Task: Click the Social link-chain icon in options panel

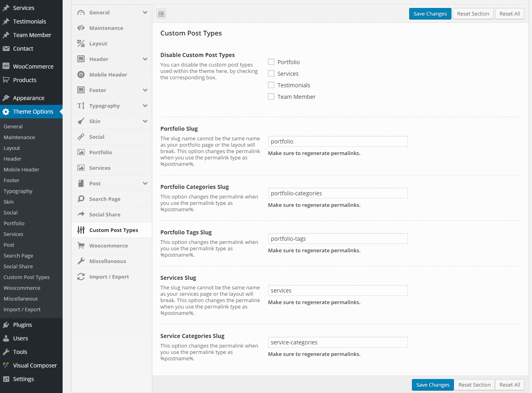Action: point(81,137)
